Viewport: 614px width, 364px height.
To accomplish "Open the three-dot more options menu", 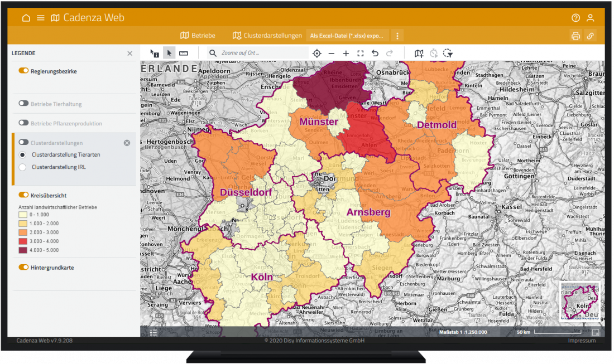I will pos(397,36).
